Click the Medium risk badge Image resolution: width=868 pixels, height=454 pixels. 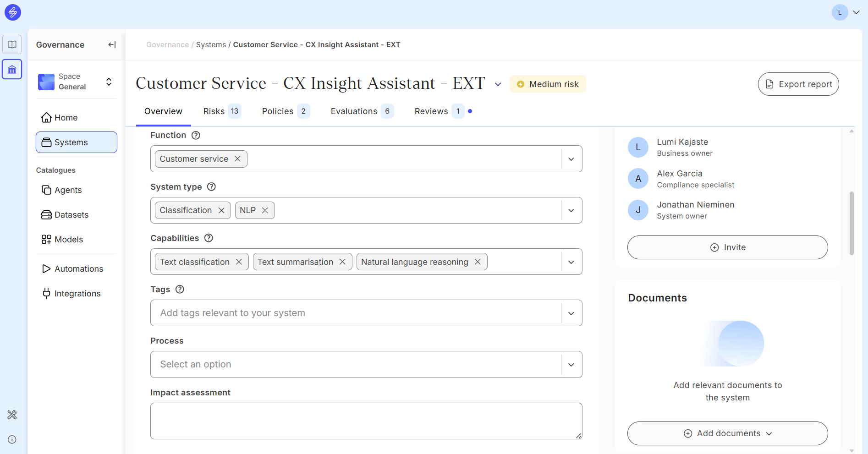(x=548, y=84)
